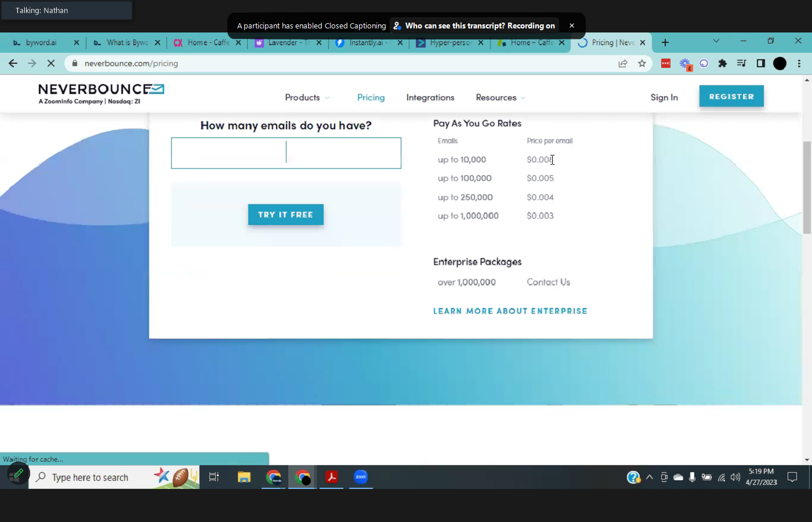Viewport: 812px width, 522px height.
Task: Bookmark this page with the star icon
Action: click(641, 64)
